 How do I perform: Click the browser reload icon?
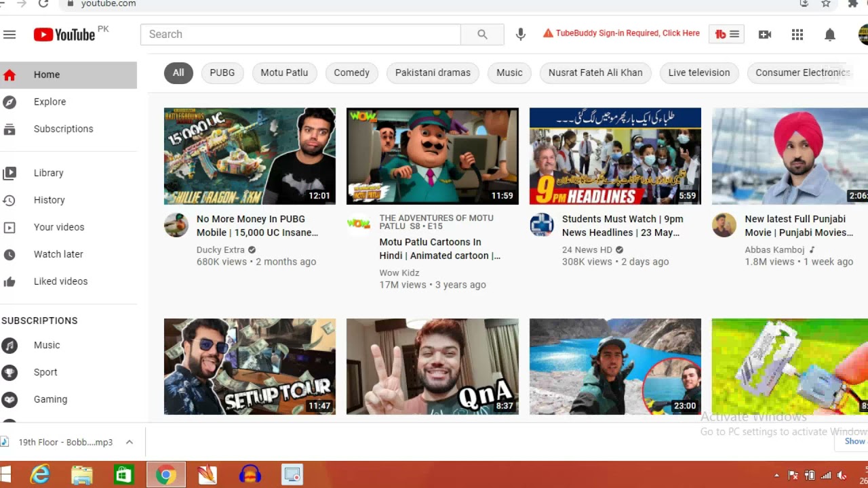(43, 3)
